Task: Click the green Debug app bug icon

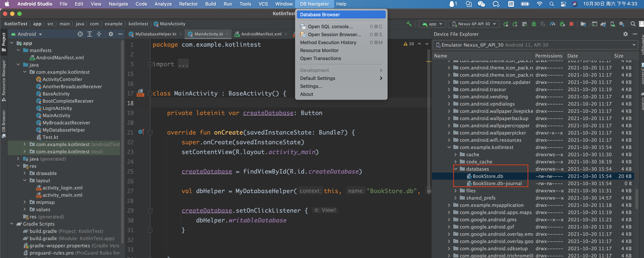Action: pos(534,24)
